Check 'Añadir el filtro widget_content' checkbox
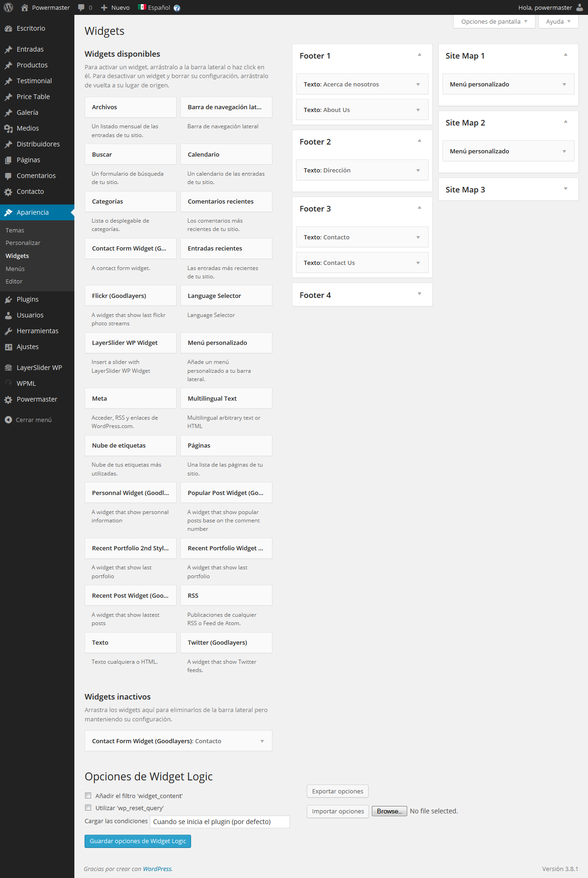Image resolution: width=588 pixels, height=878 pixels. (88, 795)
